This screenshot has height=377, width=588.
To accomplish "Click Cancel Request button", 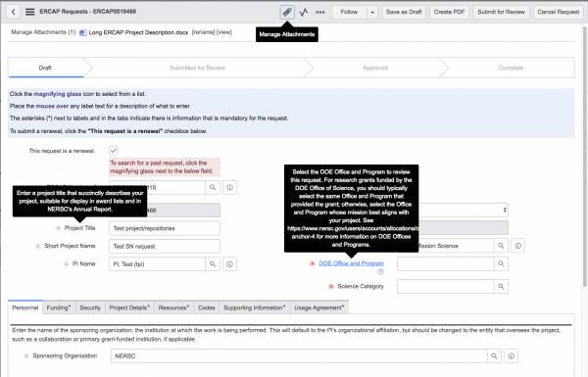I will tap(558, 12).
